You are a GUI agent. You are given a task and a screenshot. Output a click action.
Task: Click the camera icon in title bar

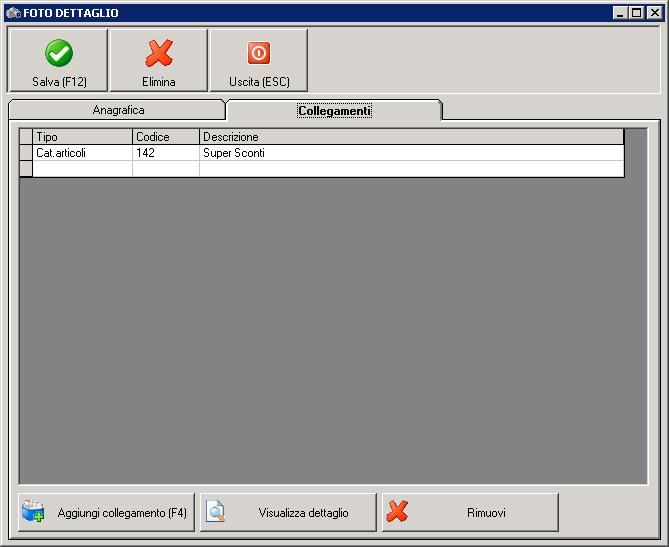pyautogui.click(x=14, y=13)
